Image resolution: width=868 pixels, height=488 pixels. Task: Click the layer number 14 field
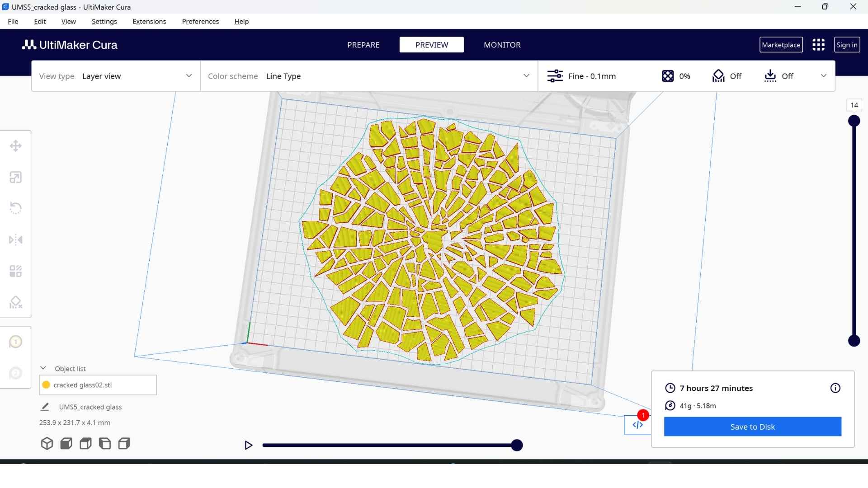(854, 105)
